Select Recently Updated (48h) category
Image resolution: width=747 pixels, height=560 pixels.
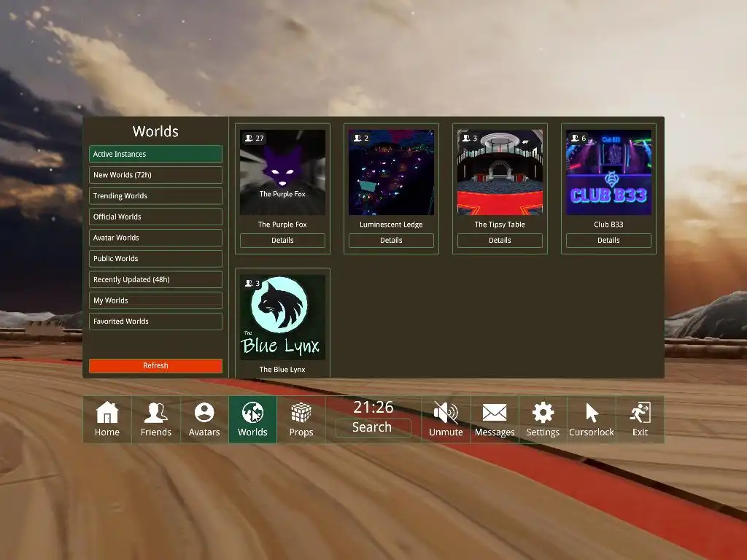click(155, 279)
